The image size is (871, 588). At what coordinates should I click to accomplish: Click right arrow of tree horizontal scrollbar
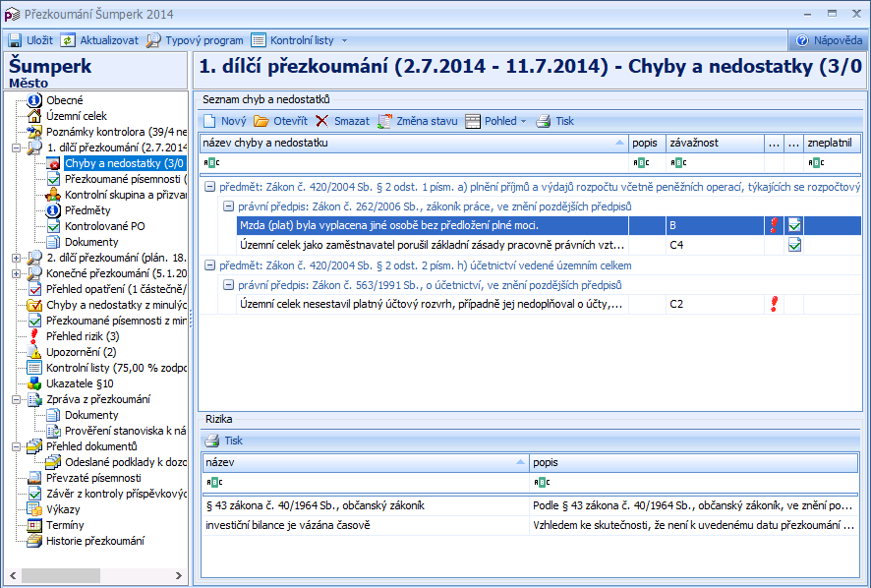178,576
